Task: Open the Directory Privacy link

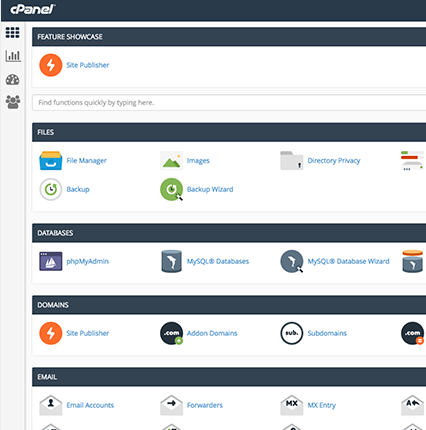Action: (x=334, y=161)
